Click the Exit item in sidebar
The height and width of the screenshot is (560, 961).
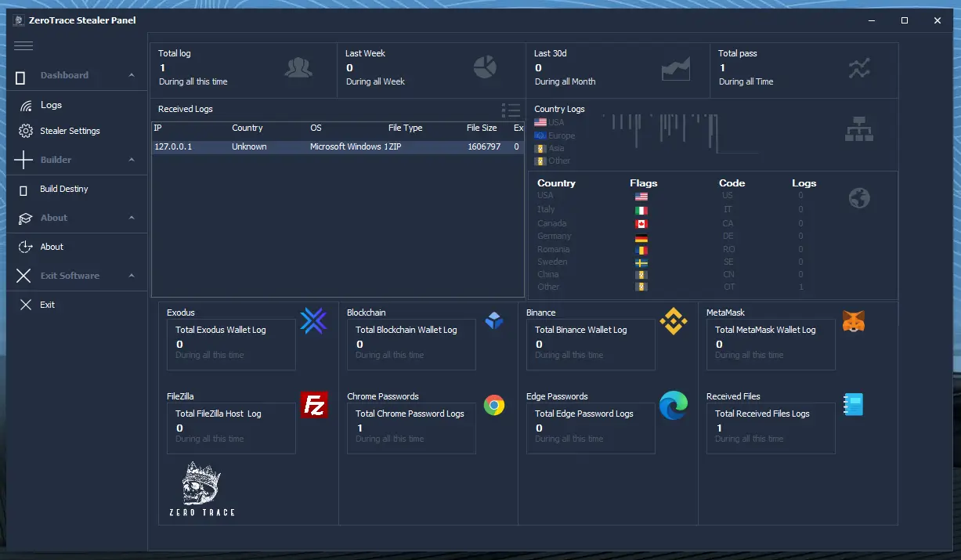pos(47,305)
